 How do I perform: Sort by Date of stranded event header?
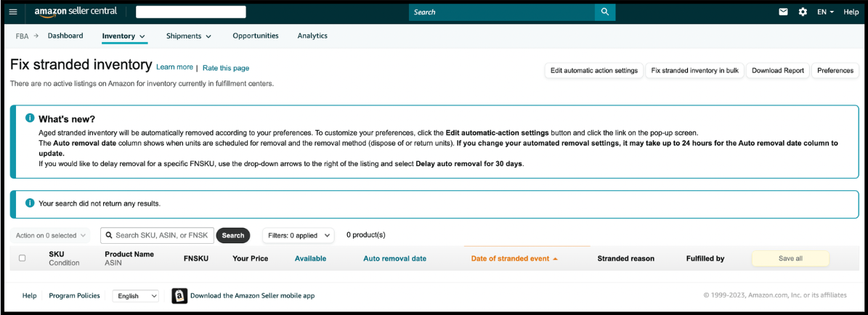pos(510,258)
